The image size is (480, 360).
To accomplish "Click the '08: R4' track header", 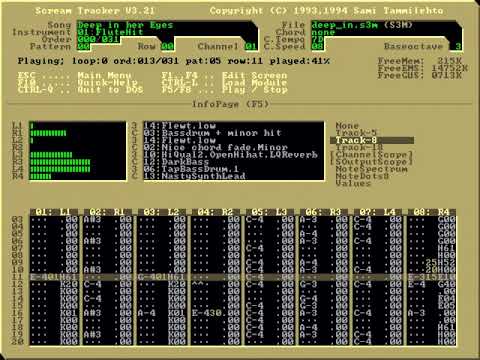I will coord(432,212).
